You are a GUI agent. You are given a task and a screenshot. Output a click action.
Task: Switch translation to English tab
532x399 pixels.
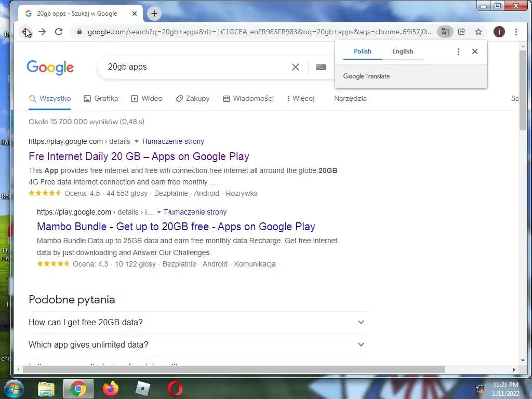click(x=403, y=51)
